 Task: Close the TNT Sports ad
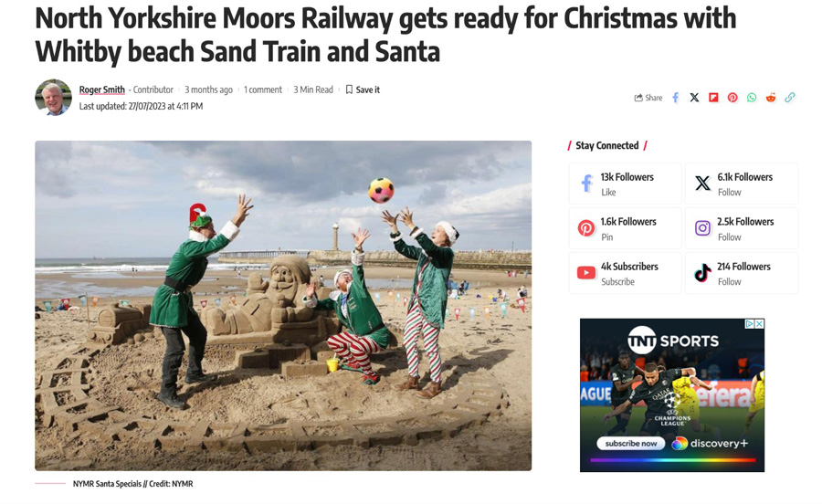pyautogui.click(x=759, y=324)
